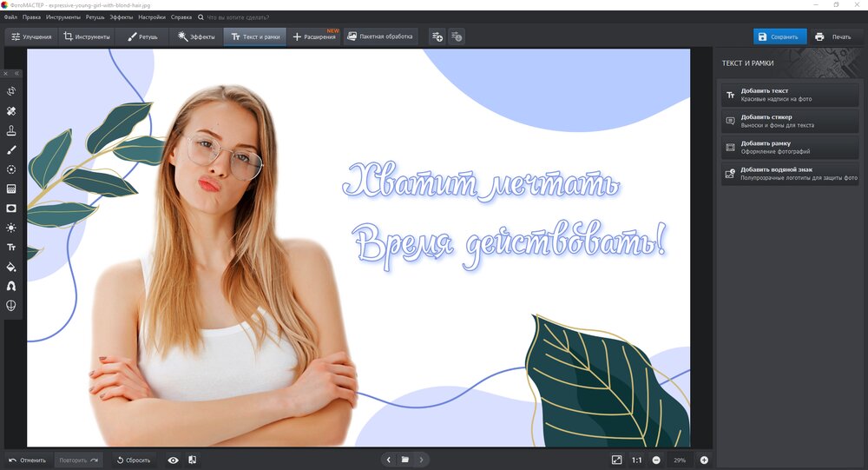Click the ТЕКСТ И РАМКИ panel heading

[747, 63]
